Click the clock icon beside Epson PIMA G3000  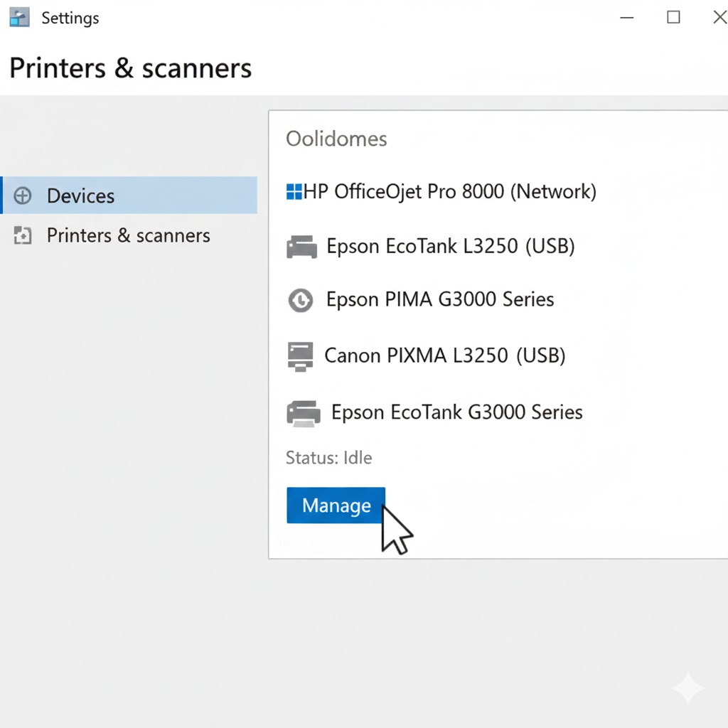pos(300,300)
